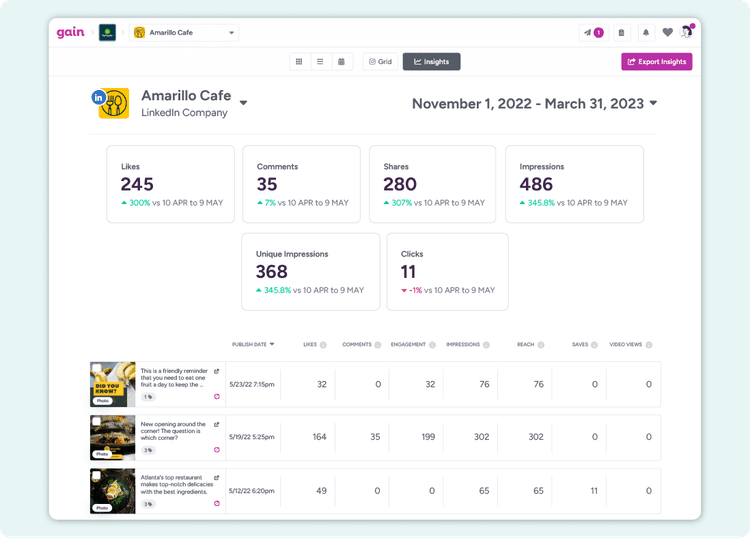Click the Impressions 486 card

tap(574, 184)
